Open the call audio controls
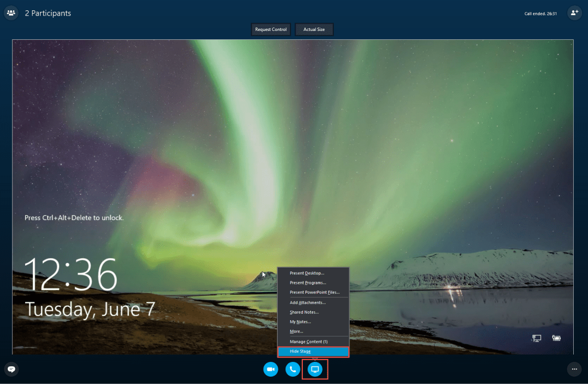This screenshot has height=384, width=588. [x=293, y=369]
